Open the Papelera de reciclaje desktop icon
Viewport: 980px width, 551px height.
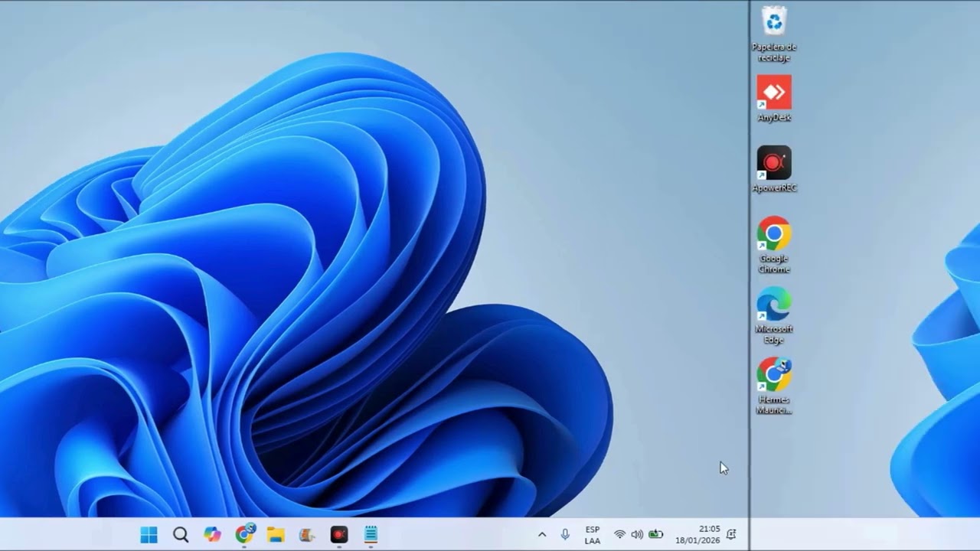(774, 34)
